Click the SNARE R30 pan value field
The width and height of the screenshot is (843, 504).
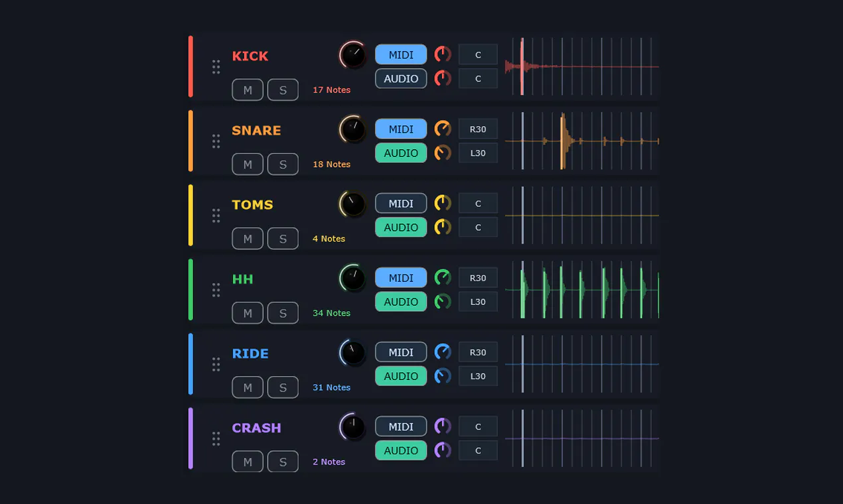point(478,129)
